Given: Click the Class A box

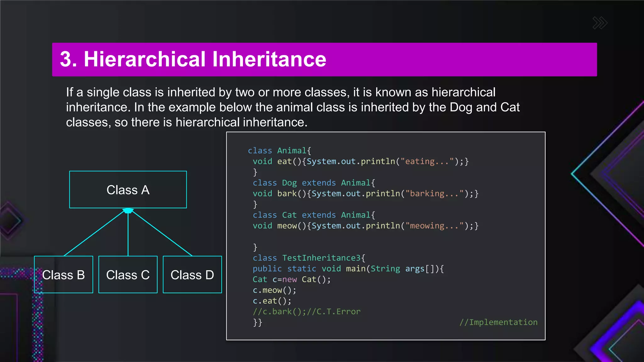Looking at the screenshot, I should [128, 190].
